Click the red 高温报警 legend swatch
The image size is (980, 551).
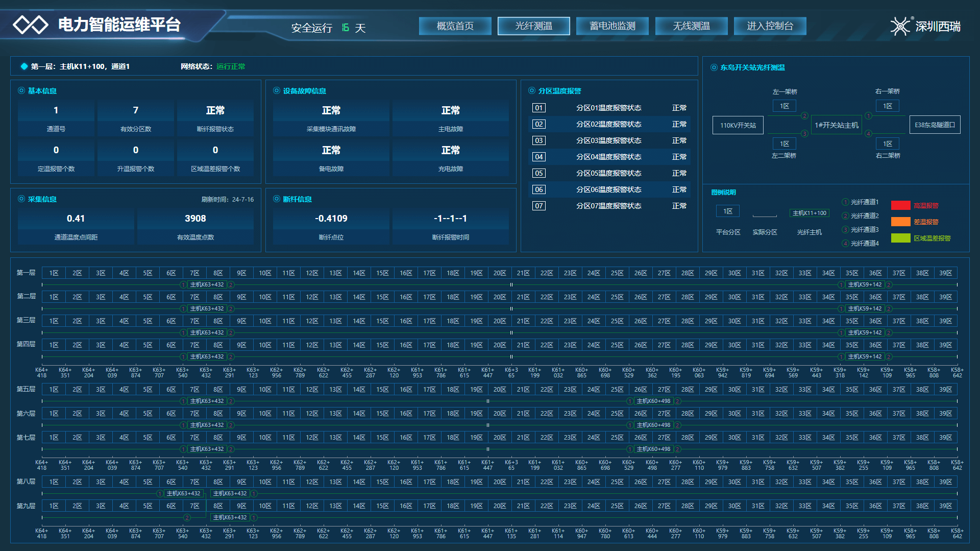click(900, 205)
